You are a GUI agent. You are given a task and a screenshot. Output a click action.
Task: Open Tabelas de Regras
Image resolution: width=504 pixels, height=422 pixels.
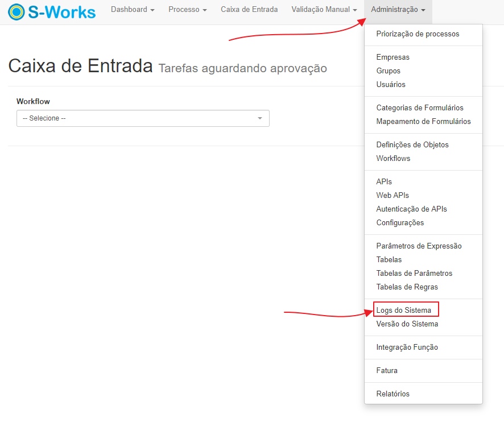407,287
